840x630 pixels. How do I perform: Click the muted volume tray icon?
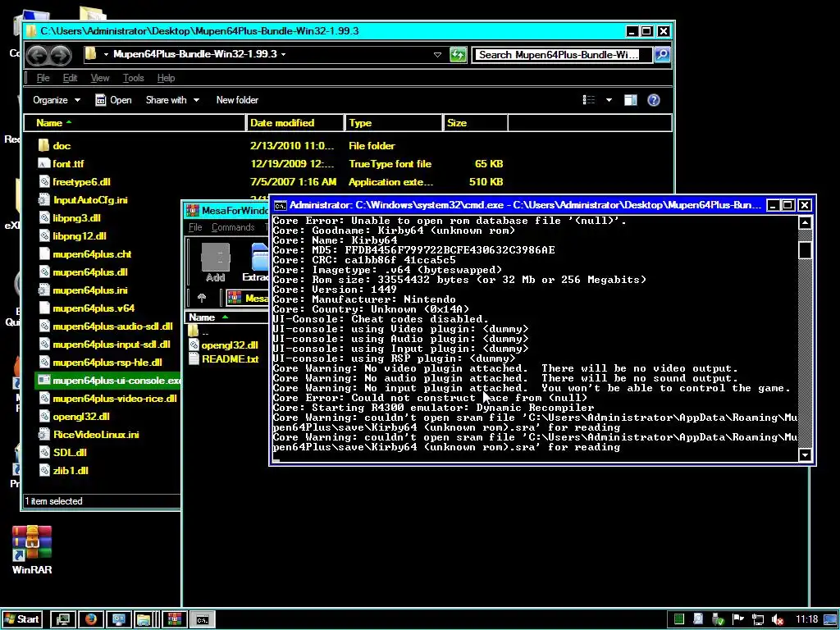click(778, 620)
